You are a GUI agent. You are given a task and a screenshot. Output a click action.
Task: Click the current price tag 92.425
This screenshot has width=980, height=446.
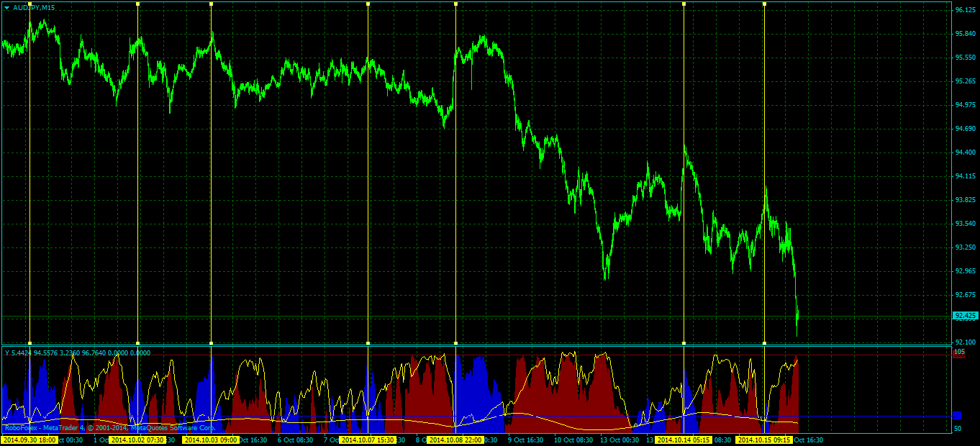click(x=965, y=316)
